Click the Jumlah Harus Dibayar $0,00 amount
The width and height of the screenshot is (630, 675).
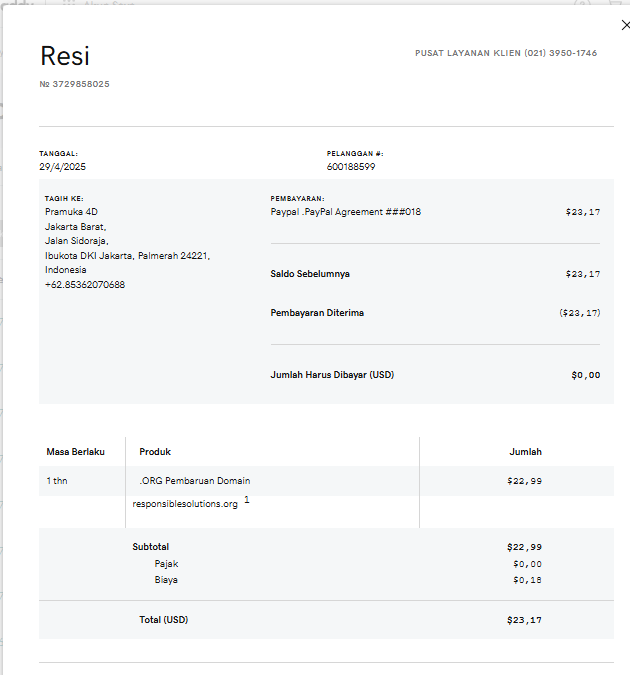click(x=585, y=375)
